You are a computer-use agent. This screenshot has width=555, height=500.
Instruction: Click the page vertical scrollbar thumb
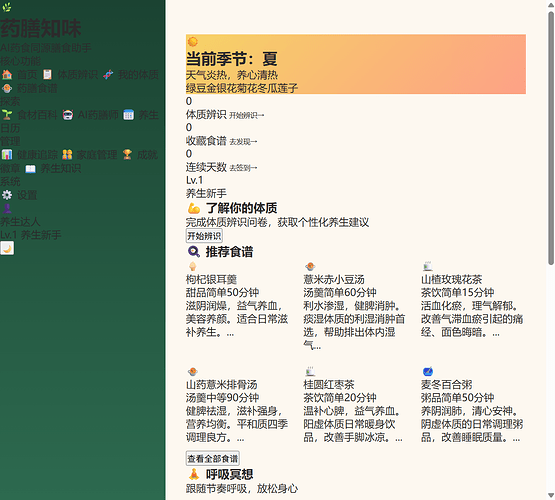pos(551,138)
